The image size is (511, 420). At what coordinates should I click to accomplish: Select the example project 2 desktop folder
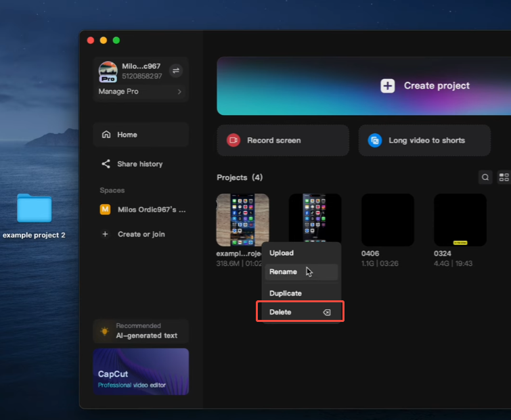pyautogui.click(x=34, y=209)
